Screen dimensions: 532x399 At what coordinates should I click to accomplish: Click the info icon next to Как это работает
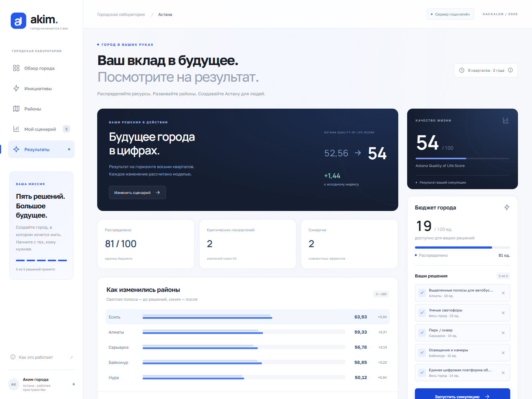(x=13, y=357)
